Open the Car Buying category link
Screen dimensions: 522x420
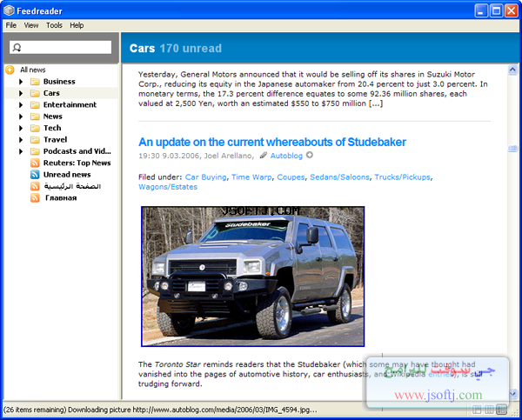pyautogui.click(x=205, y=177)
